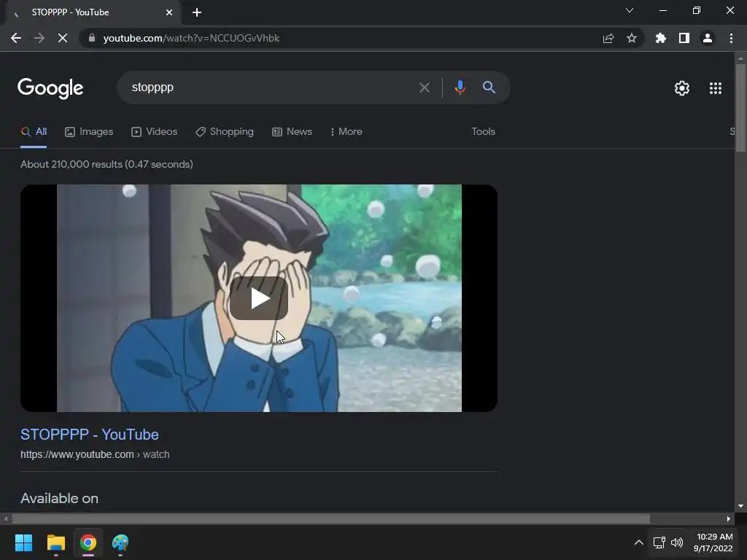Open the clock and date 10:29 AM

(x=713, y=542)
